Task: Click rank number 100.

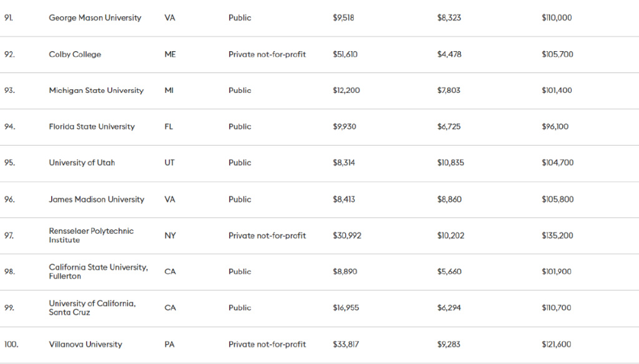Action: tap(11, 344)
